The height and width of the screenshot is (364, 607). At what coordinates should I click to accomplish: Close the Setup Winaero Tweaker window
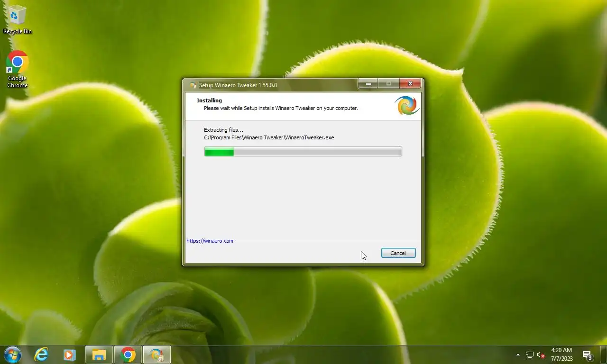point(410,84)
